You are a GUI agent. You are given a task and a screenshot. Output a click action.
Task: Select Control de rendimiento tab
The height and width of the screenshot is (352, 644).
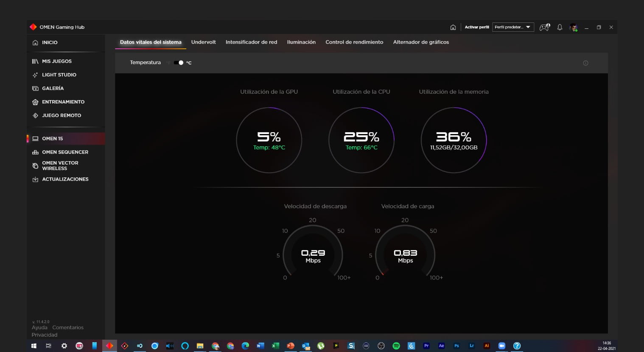point(354,42)
